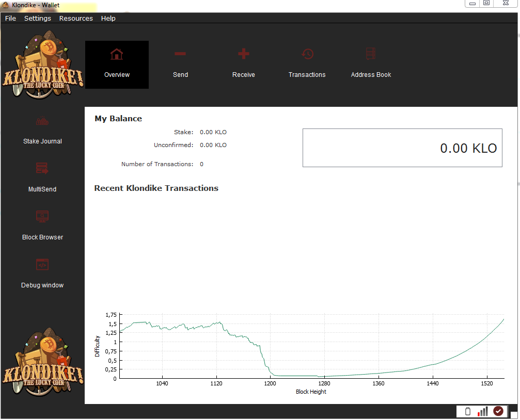Open the Debug window sidebar item
Viewport: 520px width, 420px height.
(x=42, y=274)
